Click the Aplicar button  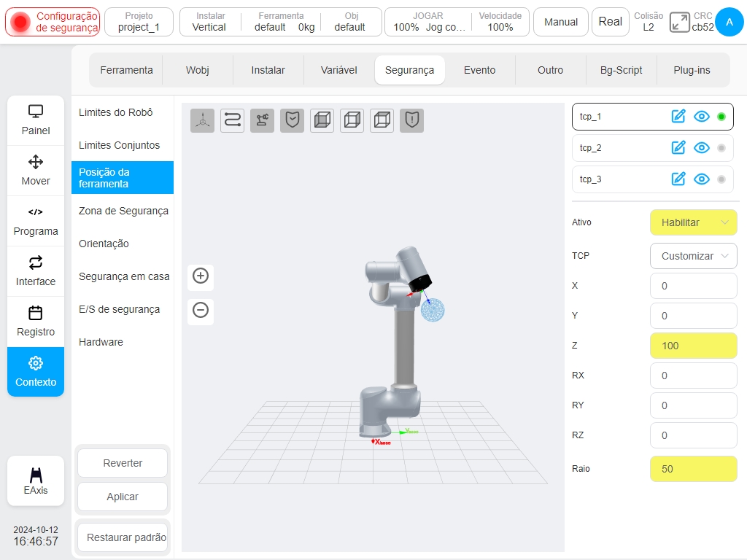(123, 497)
